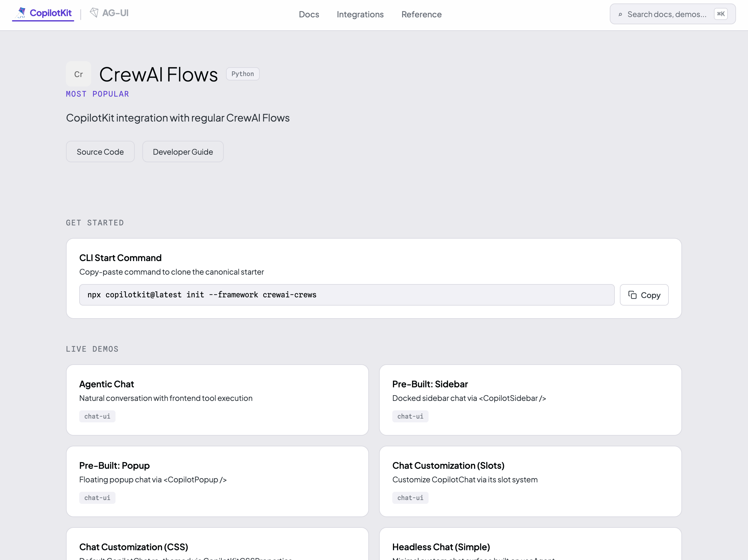Click chat-ui tag on Pre-Built: Sidebar card

[x=410, y=416]
